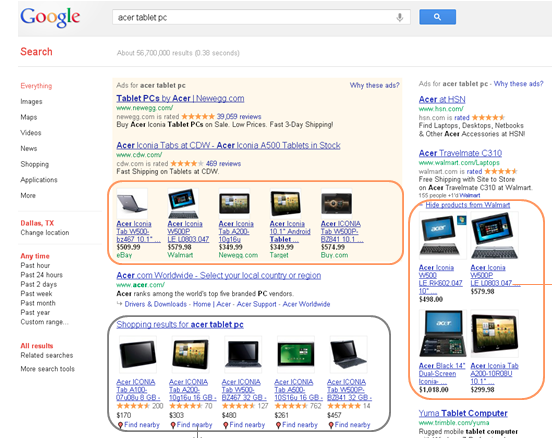The height and width of the screenshot is (438, 552).
Task: Open Acer ICONIA Tab A200-10g16u 16 GB link
Action: pyautogui.click(x=193, y=389)
